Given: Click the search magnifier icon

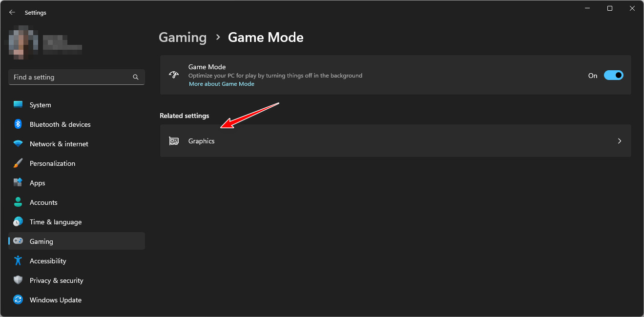Looking at the screenshot, I should point(136,77).
